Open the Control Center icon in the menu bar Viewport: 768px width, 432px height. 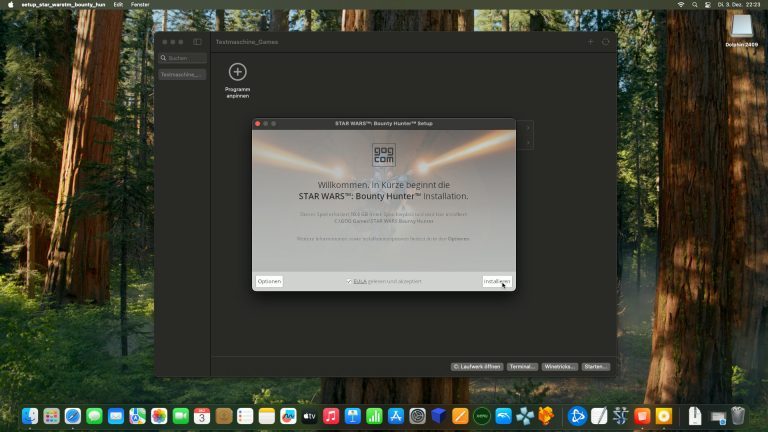(708, 4)
